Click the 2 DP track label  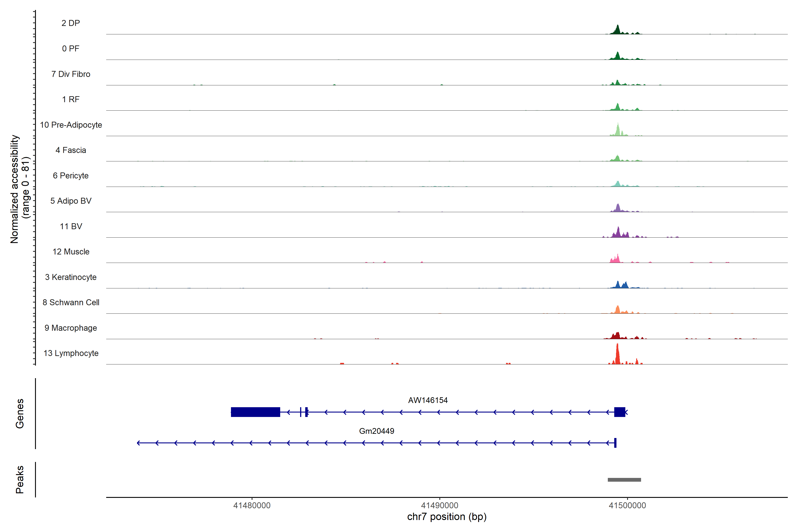click(x=70, y=23)
